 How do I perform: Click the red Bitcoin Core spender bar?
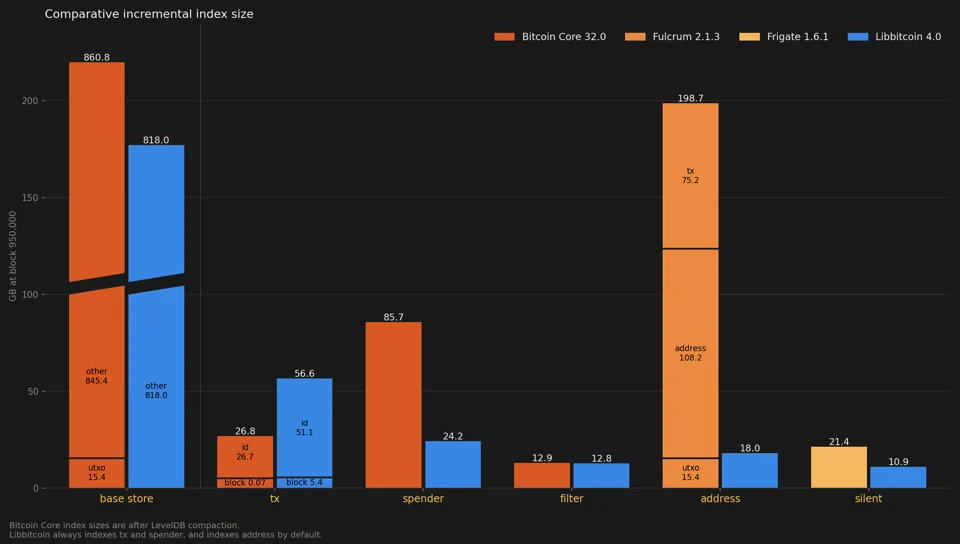coord(394,405)
